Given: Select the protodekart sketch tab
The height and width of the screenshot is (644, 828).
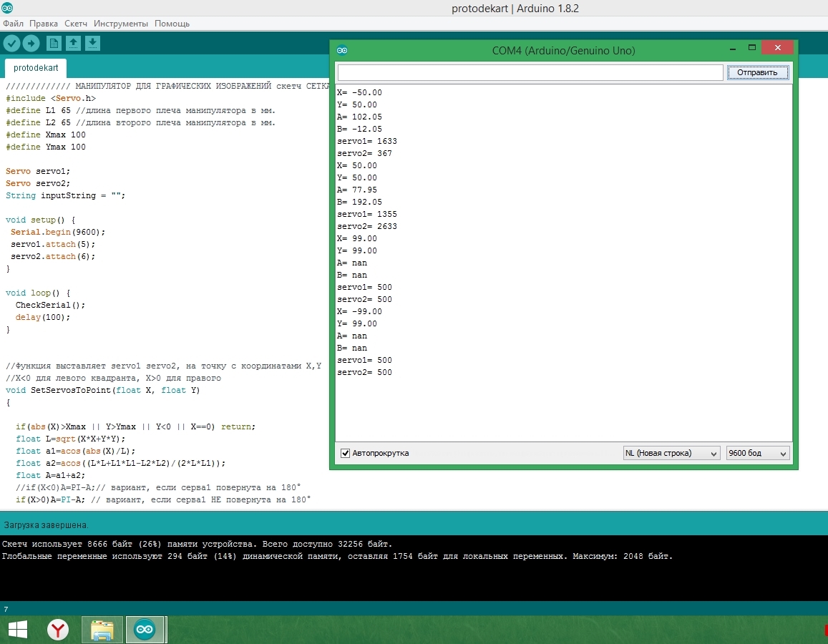Looking at the screenshot, I should pos(36,69).
